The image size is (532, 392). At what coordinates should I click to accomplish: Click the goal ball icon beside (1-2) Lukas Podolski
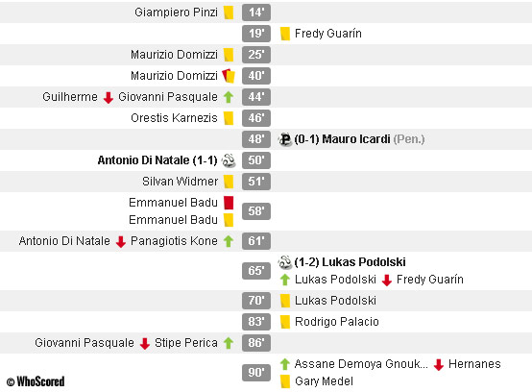click(x=285, y=262)
